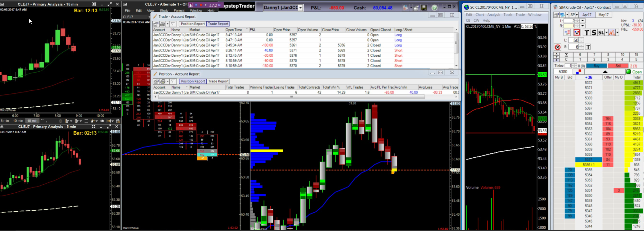Click the C clear quantity button
Image resolution: width=644 pixels, height=231 pixels.
coord(566,59)
